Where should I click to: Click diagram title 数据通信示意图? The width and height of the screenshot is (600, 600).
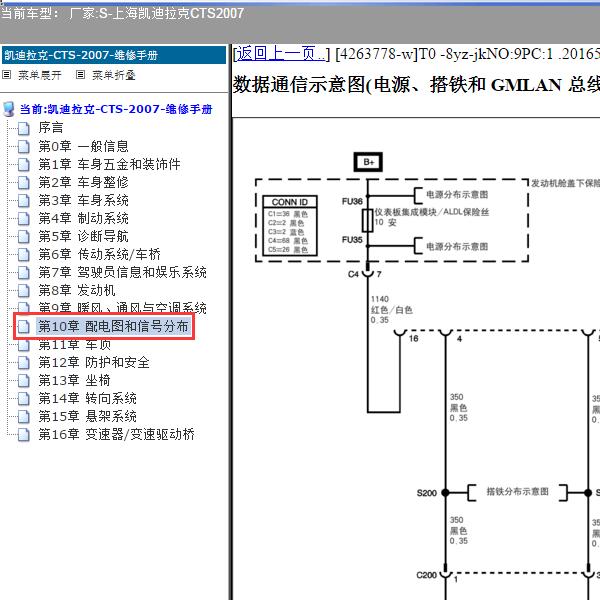pos(416,85)
